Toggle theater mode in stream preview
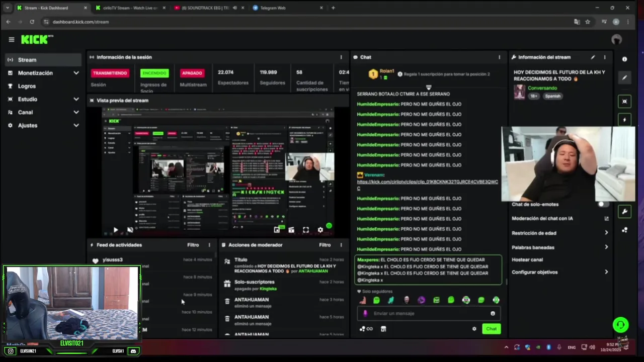The width and height of the screenshot is (644, 362). coord(291,230)
